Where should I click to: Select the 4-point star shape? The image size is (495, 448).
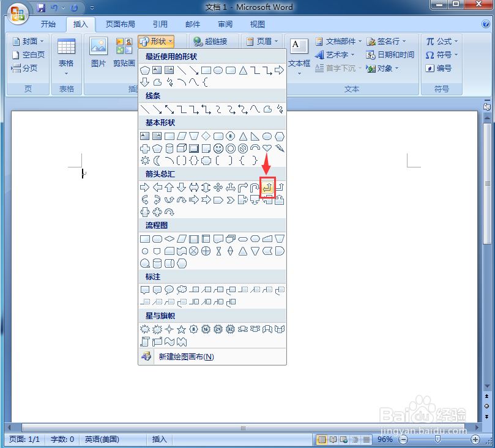pyautogui.click(x=169, y=329)
